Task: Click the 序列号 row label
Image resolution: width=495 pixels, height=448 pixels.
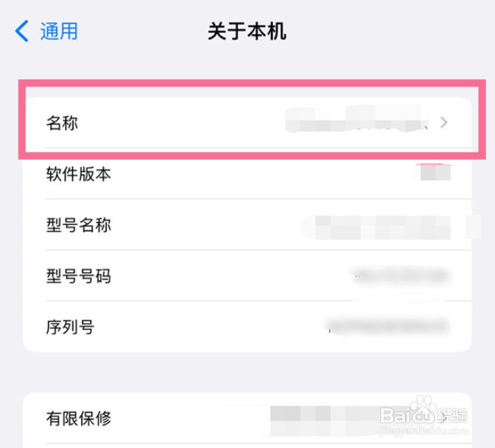Action: (70, 327)
